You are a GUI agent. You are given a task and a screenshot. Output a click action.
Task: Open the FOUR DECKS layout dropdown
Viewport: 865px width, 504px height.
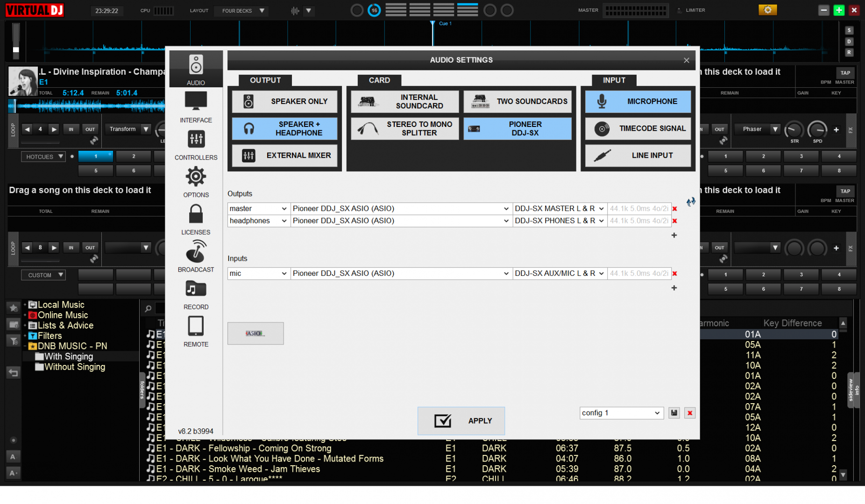coord(241,10)
